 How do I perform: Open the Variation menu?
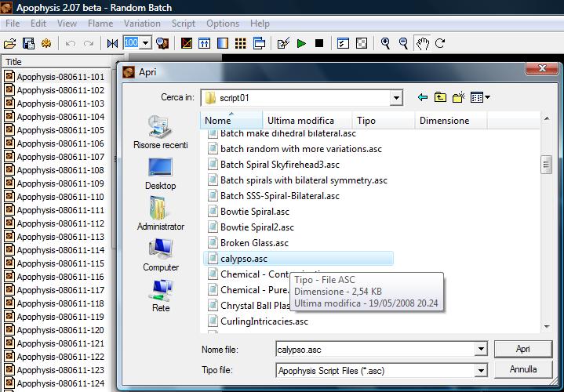click(x=142, y=24)
